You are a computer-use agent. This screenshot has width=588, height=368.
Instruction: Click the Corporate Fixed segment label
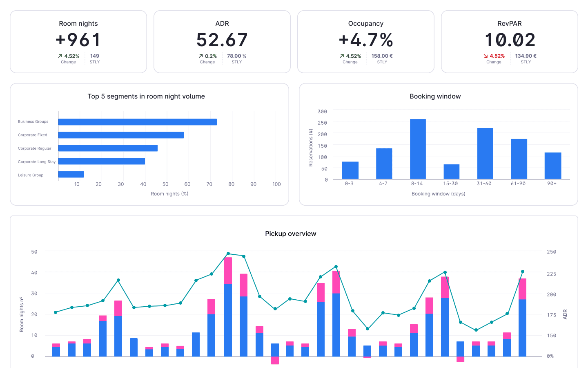click(33, 135)
